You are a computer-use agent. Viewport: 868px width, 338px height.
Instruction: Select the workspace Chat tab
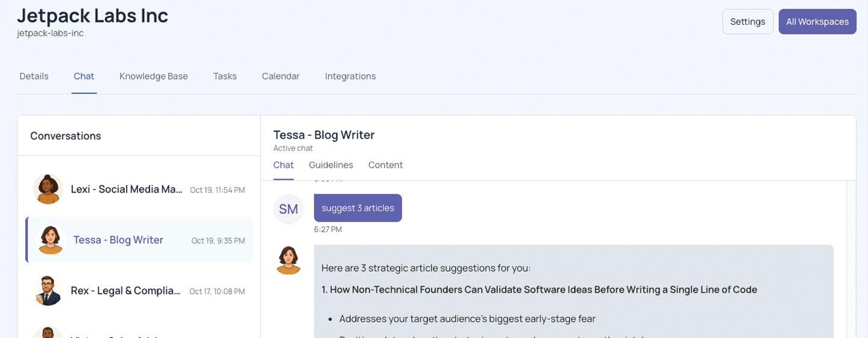pos(84,76)
